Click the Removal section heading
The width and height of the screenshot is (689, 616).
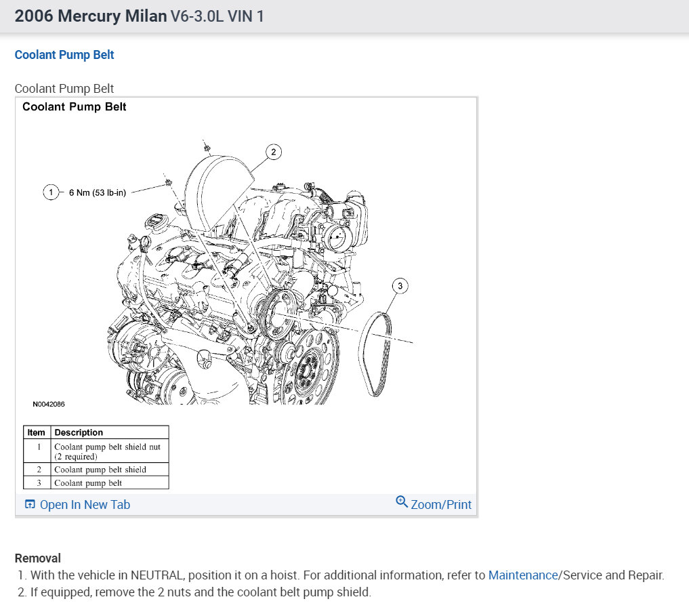click(x=38, y=558)
